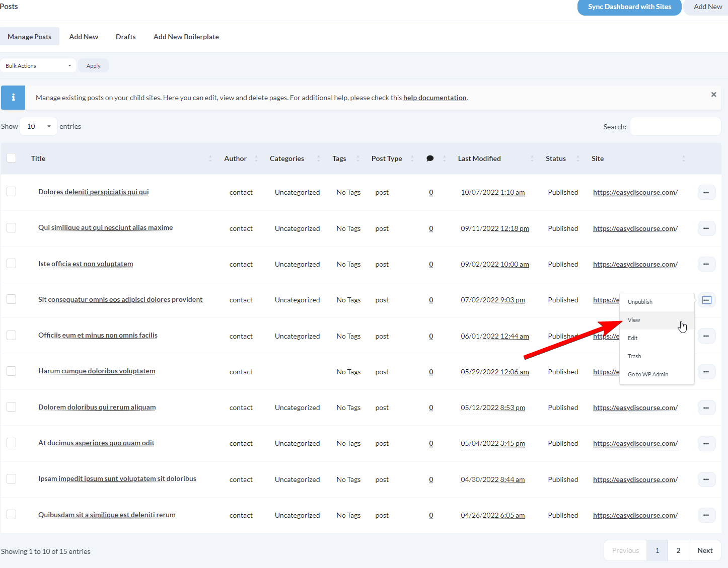This screenshot has width=728, height=568.
Task: Open the Bulk Actions dropdown
Action: pos(38,65)
